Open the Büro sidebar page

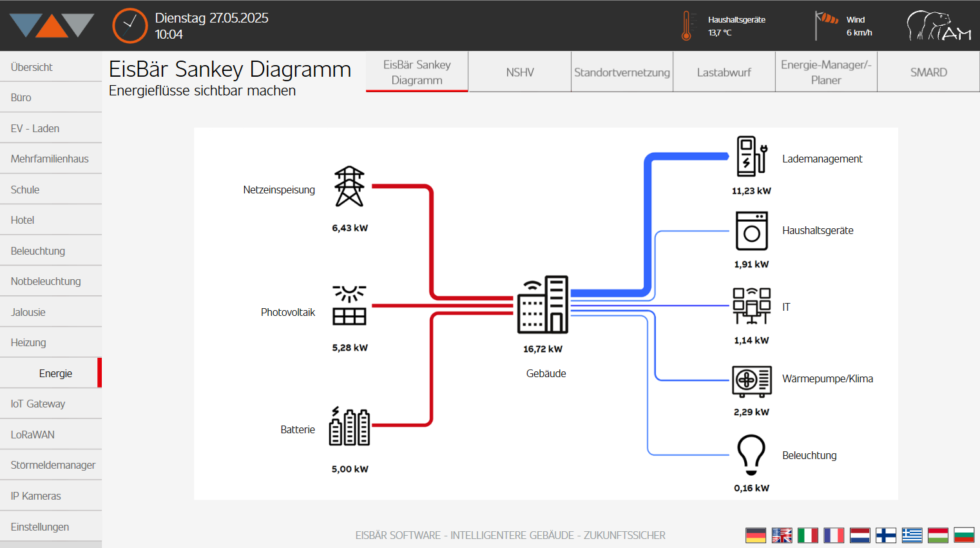pos(51,97)
